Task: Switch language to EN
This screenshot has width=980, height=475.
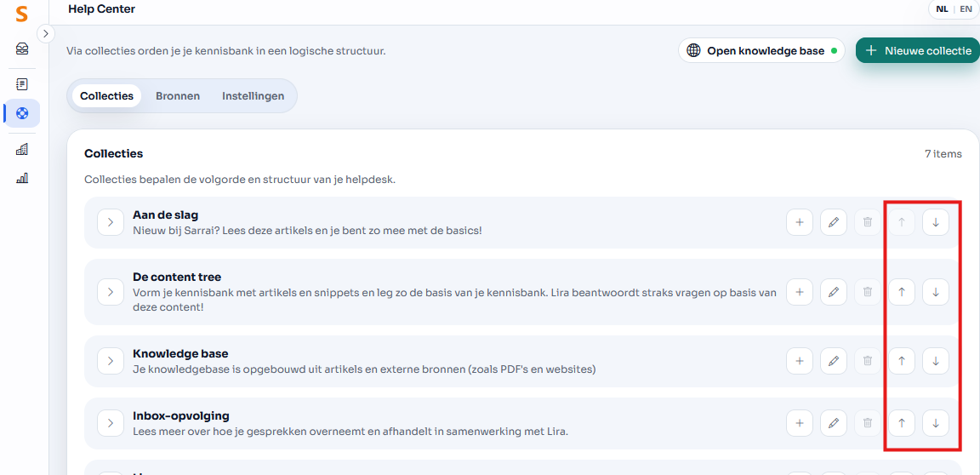Action: pos(966,9)
